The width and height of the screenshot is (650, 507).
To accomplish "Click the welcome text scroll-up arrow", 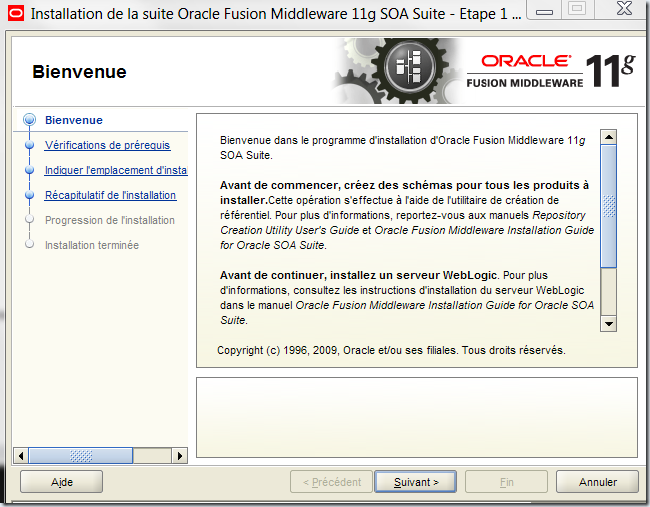I will point(609,137).
